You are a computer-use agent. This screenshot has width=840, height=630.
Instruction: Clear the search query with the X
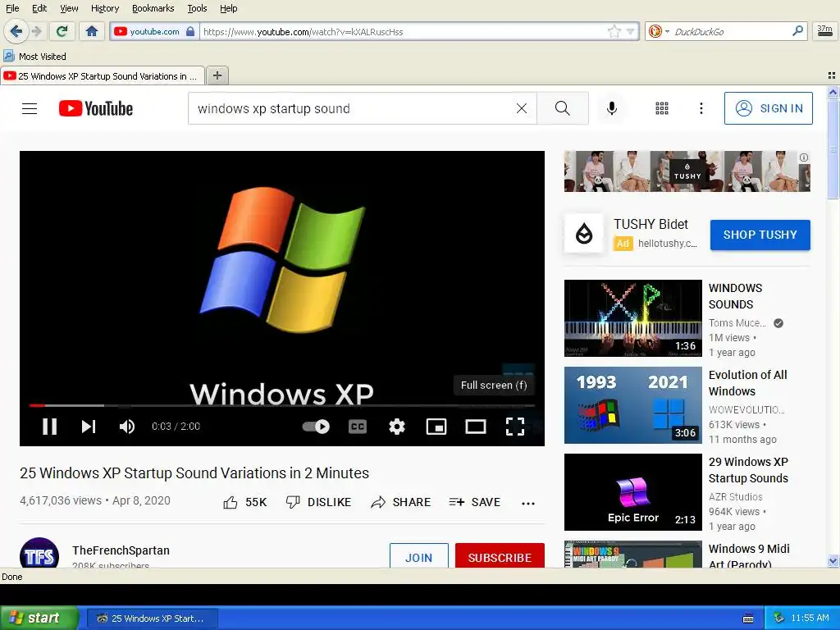coord(521,108)
